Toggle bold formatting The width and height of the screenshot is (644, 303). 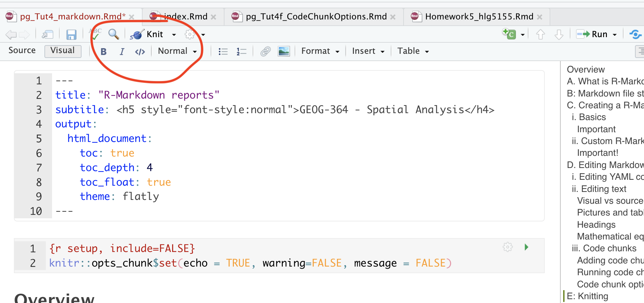point(103,51)
